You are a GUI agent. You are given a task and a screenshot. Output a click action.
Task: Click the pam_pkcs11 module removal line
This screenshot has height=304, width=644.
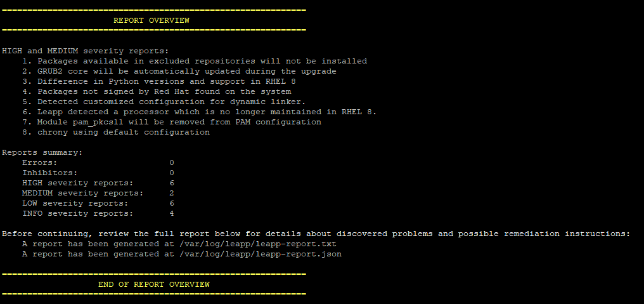click(172, 122)
